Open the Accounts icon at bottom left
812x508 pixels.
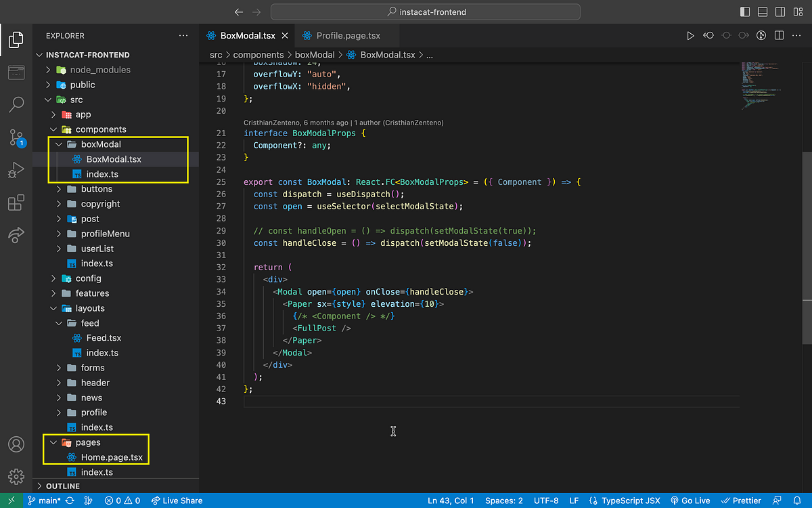(15, 444)
